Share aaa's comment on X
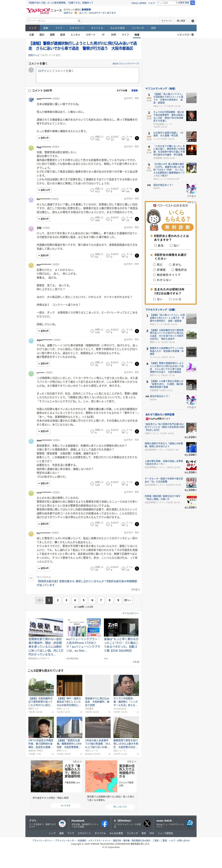This screenshot has width=222, height=868. (x=137, y=484)
